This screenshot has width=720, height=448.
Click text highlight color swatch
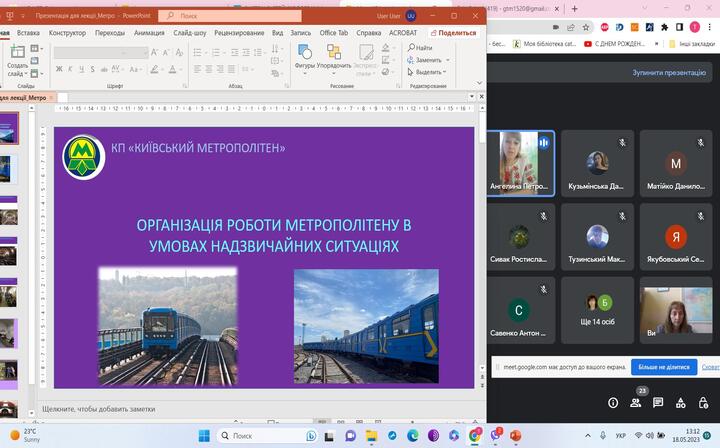click(x=155, y=69)
